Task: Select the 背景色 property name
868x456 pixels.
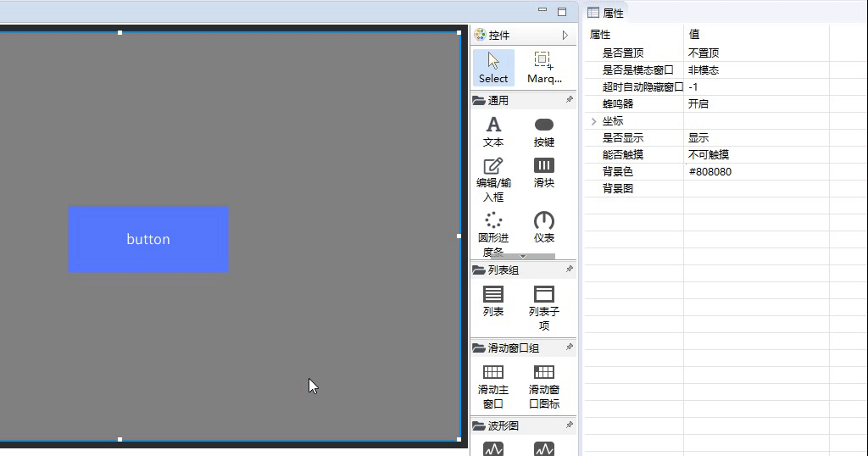Action: pyautogui.click(x=618, y=171)
